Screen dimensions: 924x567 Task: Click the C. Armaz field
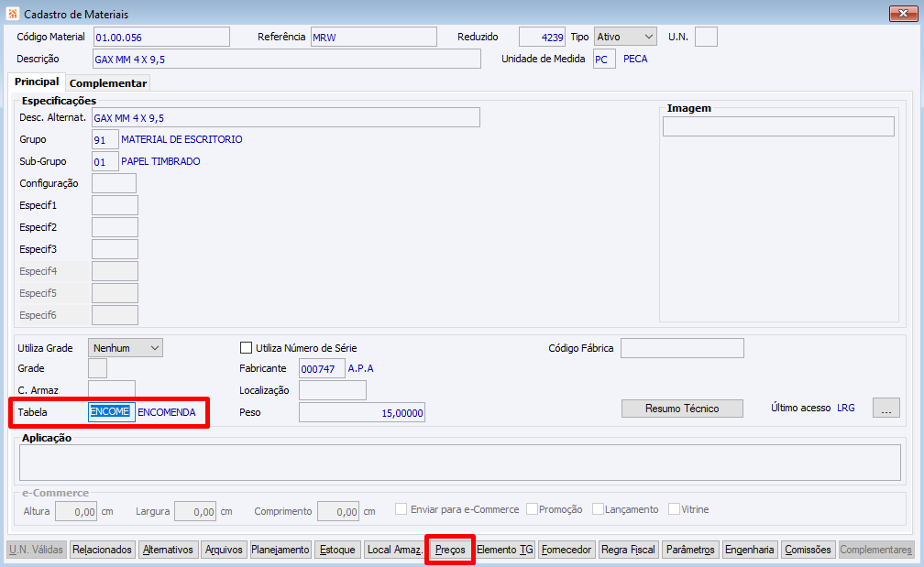tap(112, 390)
